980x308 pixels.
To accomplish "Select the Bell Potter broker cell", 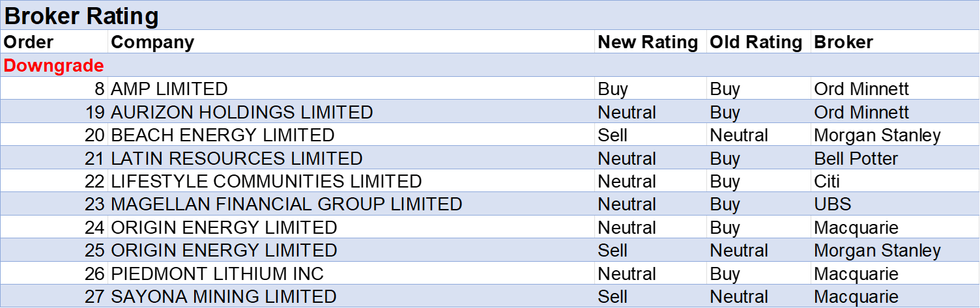I will pos(856,158).
